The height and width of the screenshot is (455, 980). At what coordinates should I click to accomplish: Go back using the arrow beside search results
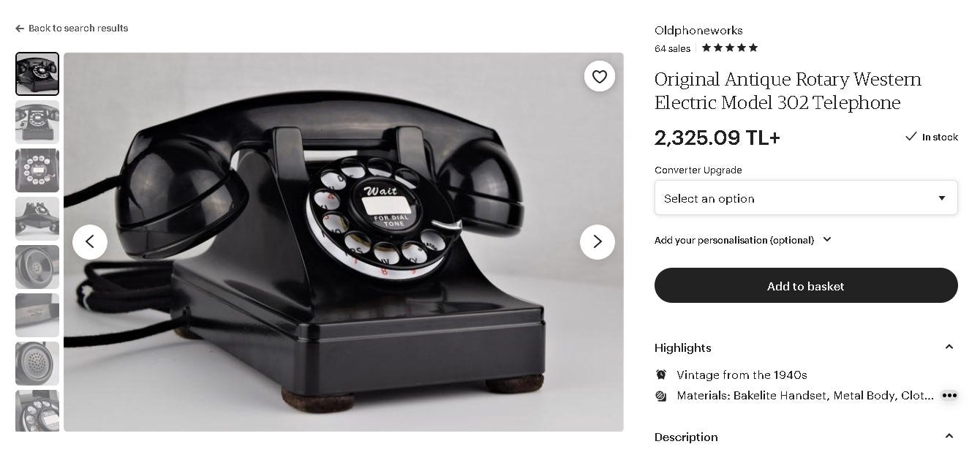coord(20,29)
